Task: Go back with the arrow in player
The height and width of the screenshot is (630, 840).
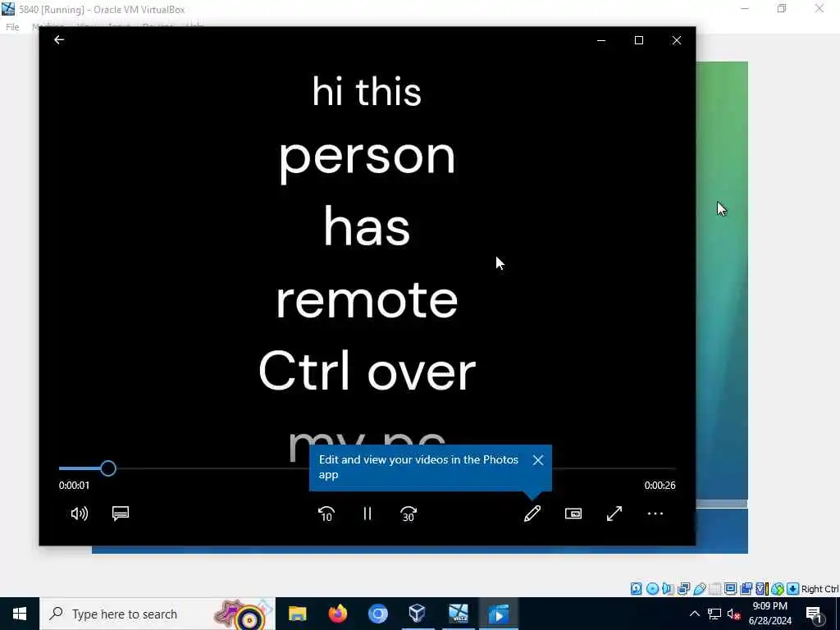Action: coord(59,39)
